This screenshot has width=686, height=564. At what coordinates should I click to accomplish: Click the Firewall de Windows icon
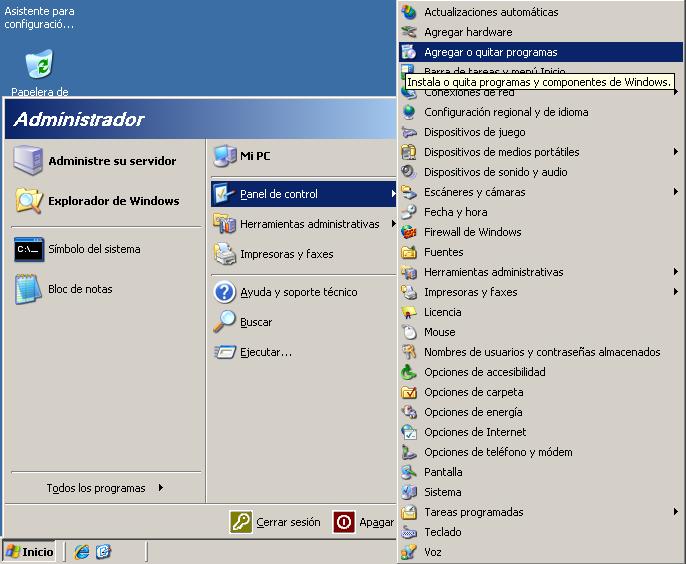(409, 232)
